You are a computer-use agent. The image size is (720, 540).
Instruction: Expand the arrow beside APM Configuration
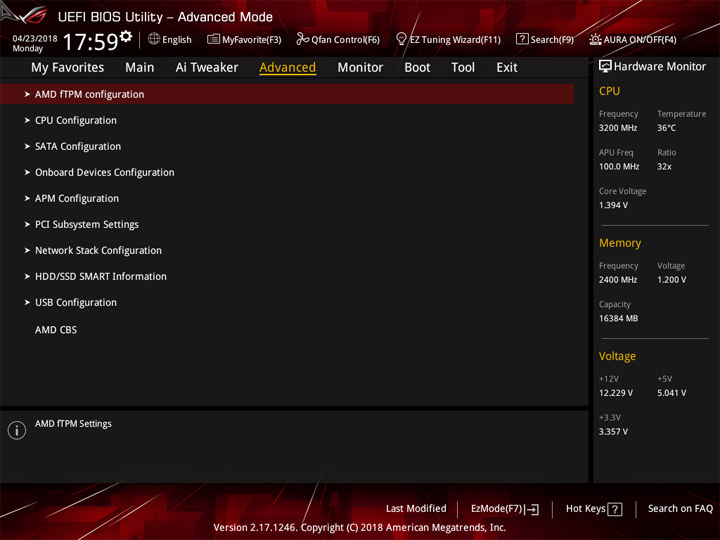27,198
